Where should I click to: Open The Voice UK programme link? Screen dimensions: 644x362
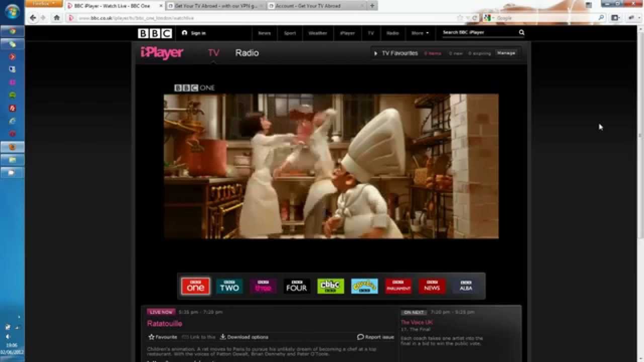[417, 322]
